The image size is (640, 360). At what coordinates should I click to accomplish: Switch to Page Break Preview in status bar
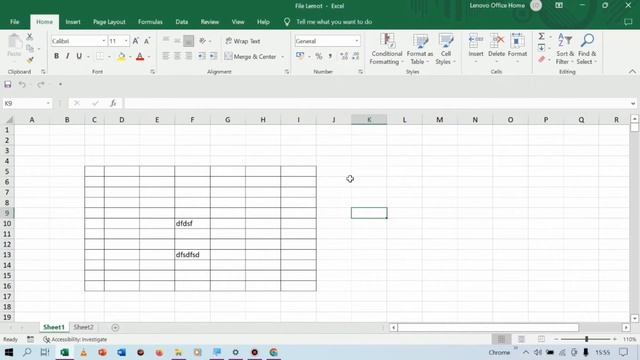[x=541, y=339]
